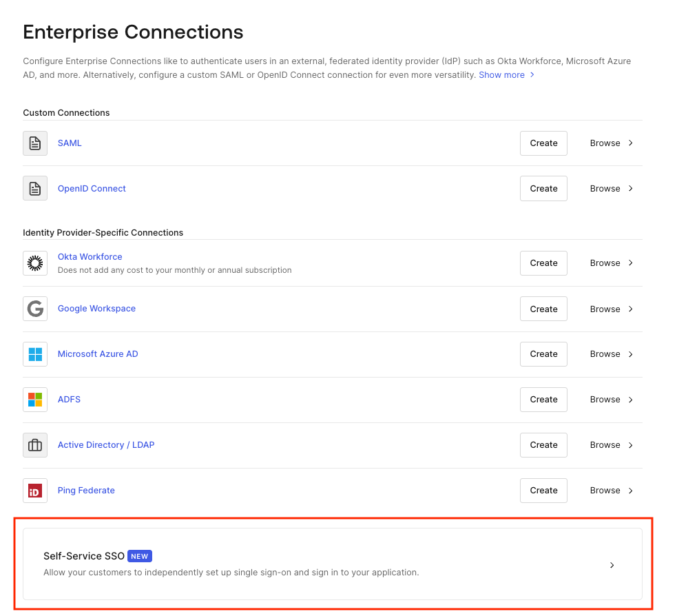The image size is (677, 616).
Task: Open the Okta Workforce link
Action: tap(90, 256)
